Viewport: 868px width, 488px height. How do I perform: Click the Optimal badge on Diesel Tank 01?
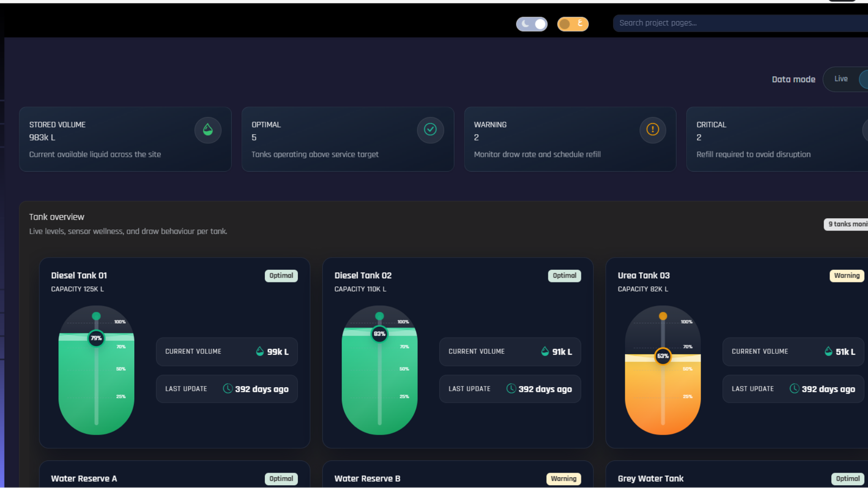click(281, 276)
